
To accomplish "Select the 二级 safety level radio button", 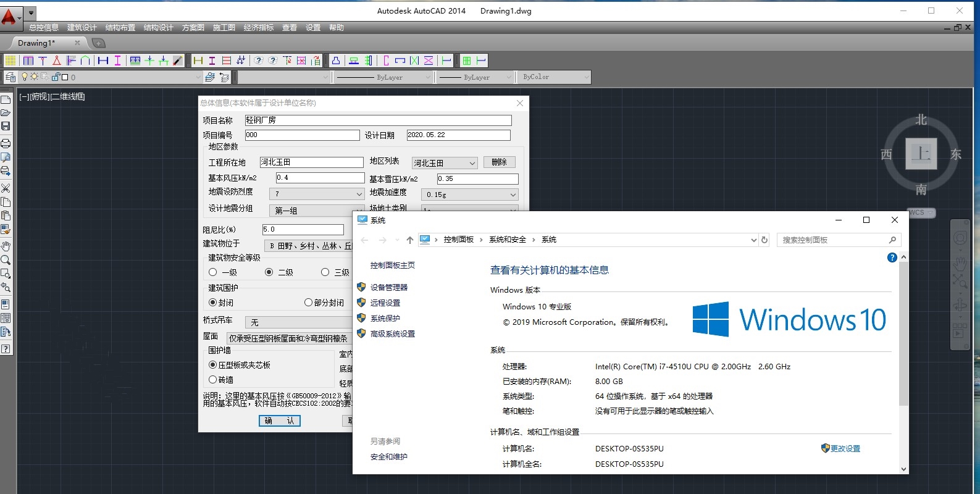I will [x=269, y=272].
